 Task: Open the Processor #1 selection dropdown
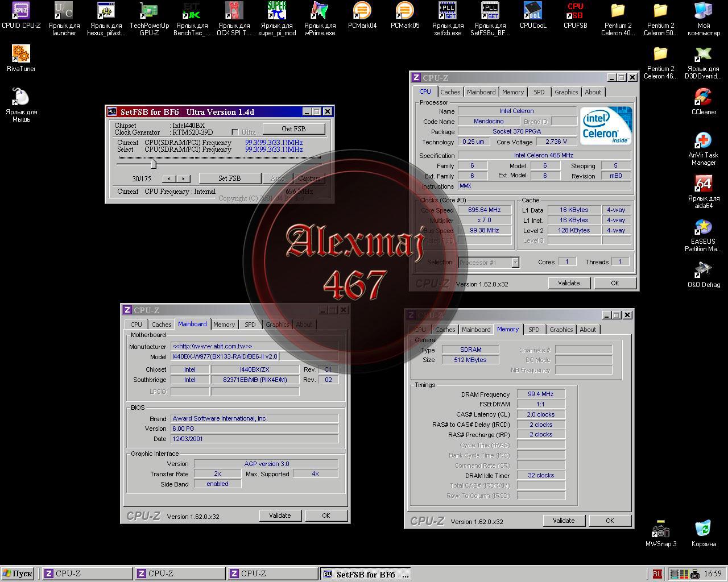point(515,262)
